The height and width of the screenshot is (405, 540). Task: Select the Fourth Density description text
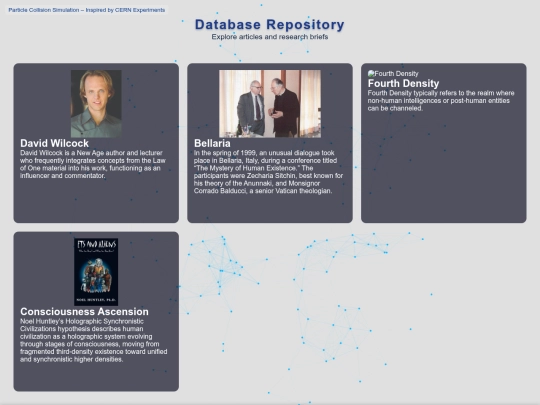pos(441,101)
